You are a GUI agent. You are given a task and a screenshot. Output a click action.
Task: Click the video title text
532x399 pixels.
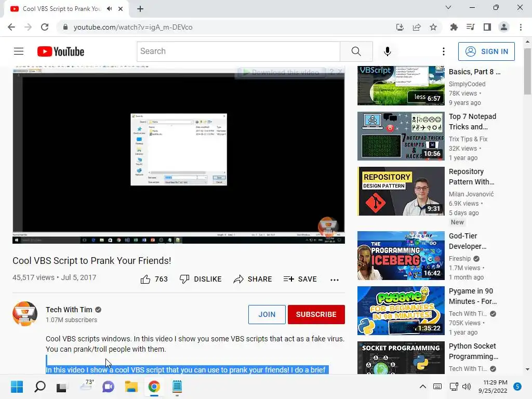pos(91,261)
